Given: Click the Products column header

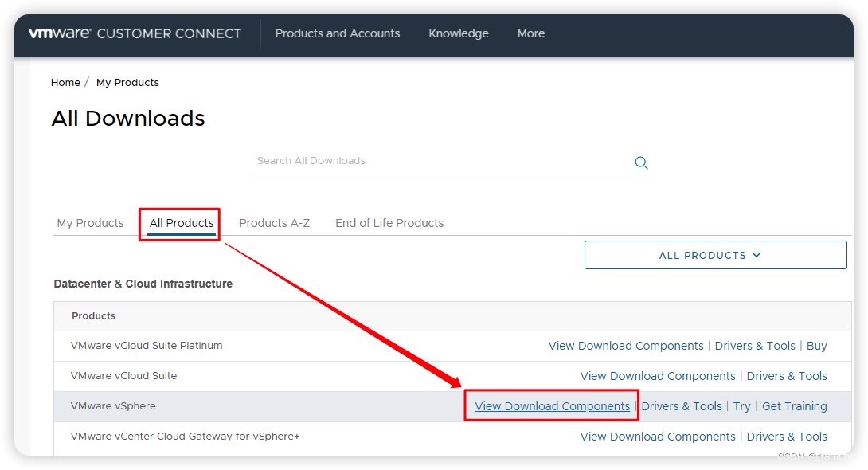Looking at the screenshot, I should [93, 316].
